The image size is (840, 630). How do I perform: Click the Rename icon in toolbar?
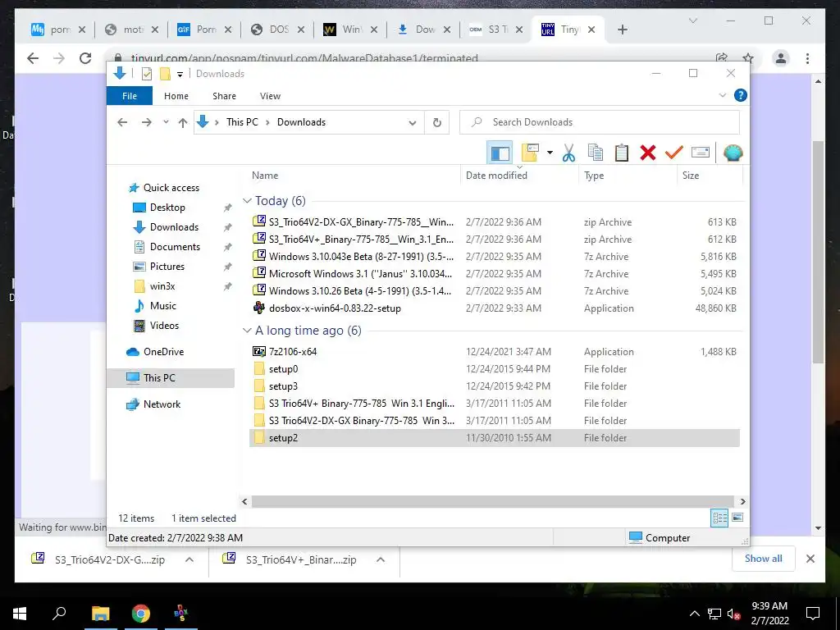coord(701,153)
